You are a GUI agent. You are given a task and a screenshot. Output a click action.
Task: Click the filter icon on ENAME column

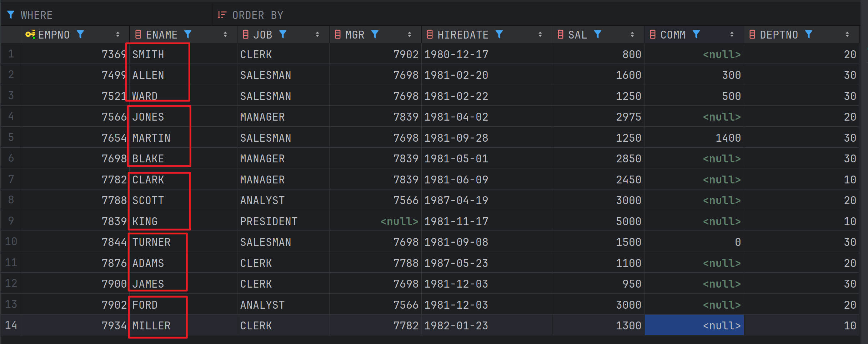tap(188, 34)
